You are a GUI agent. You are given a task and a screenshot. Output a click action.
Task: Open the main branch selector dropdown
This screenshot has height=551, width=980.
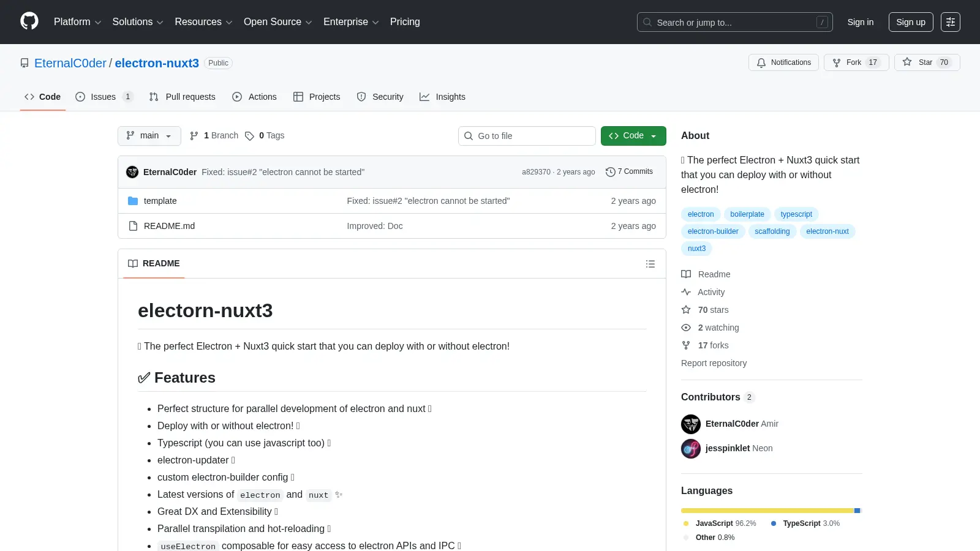point(149,136)
